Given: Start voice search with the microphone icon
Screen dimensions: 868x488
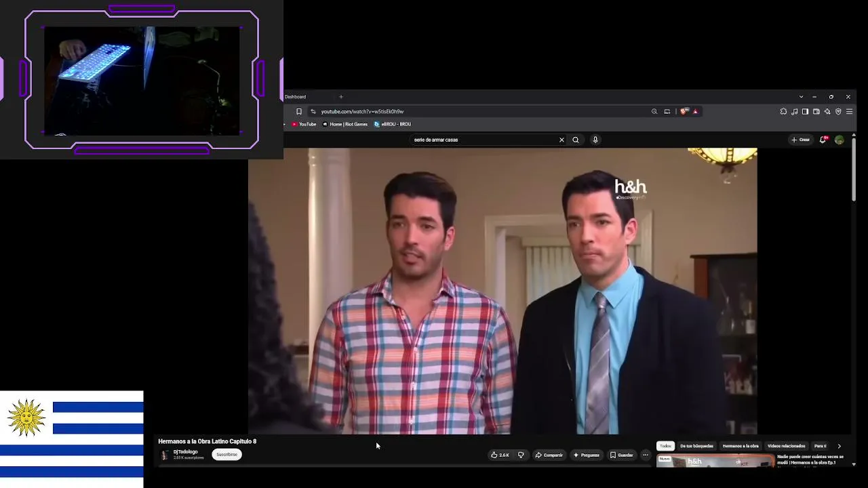Looking at the screenshot, I should [x=595, y=140].
